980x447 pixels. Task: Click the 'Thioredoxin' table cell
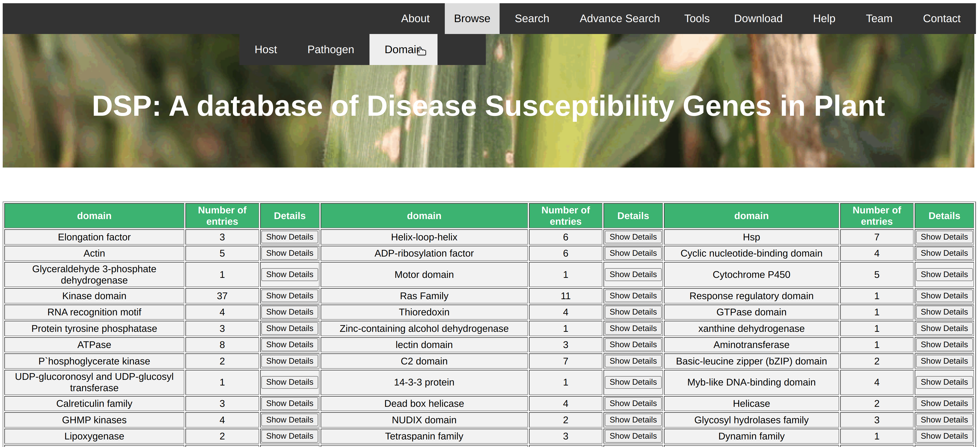424,312
